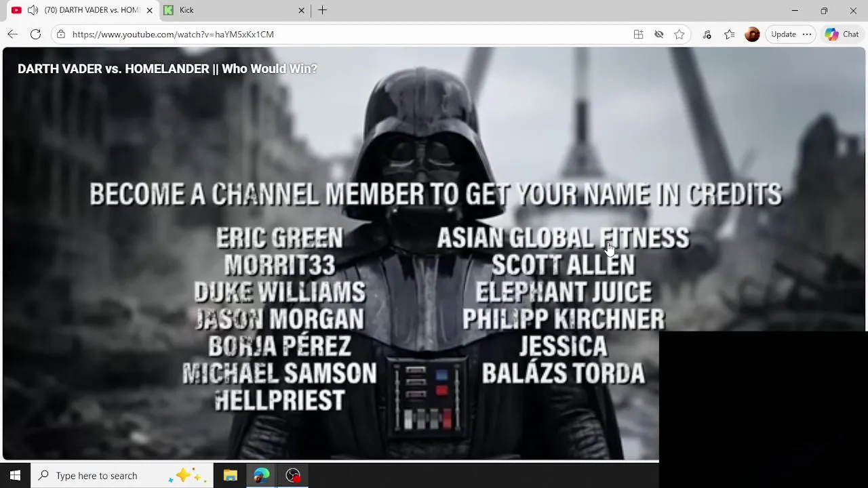Image resolution: width=868 pixels, height=488 pixels.
Task: Click the BECOME A CHANNEL MEMBER heading text
Action: [435, 195]
